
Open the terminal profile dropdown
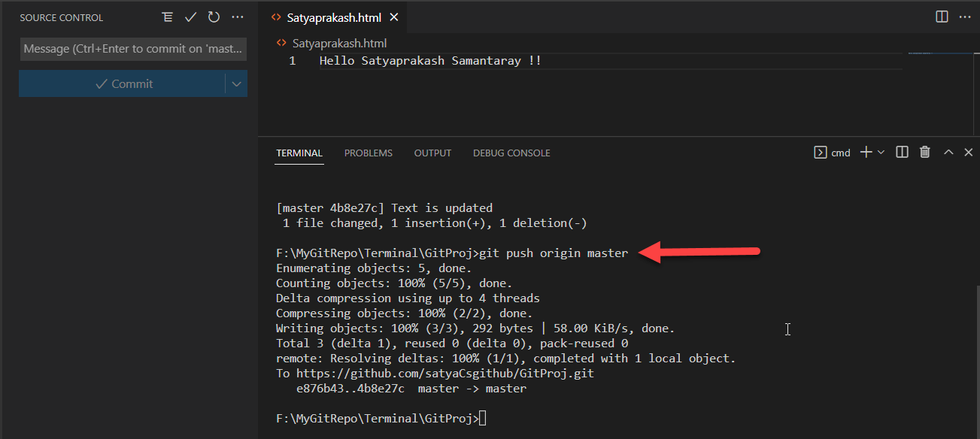[x=879, y=152]
